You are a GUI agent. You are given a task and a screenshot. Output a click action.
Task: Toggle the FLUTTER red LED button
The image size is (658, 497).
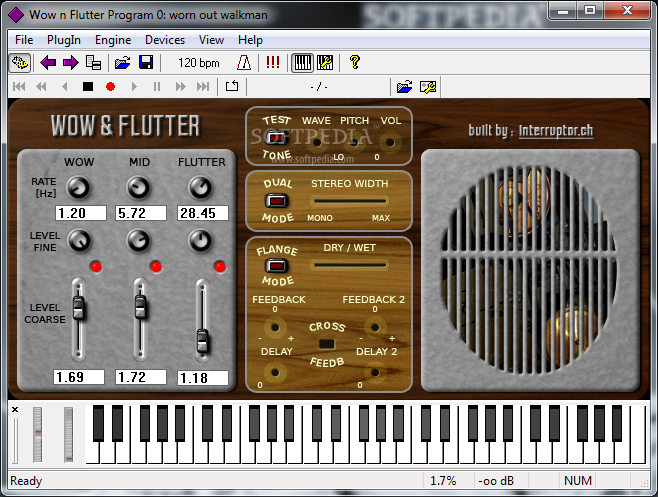(220, 267)
